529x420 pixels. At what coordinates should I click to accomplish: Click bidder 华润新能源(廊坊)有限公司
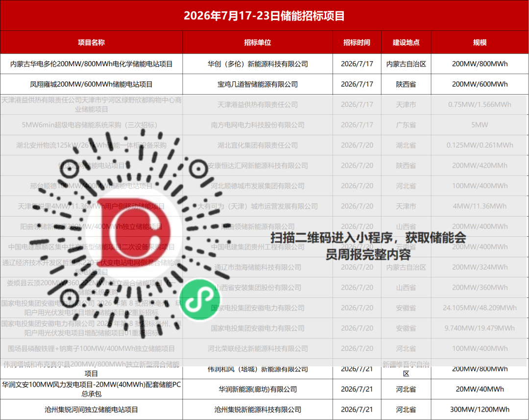click(258, 389)
